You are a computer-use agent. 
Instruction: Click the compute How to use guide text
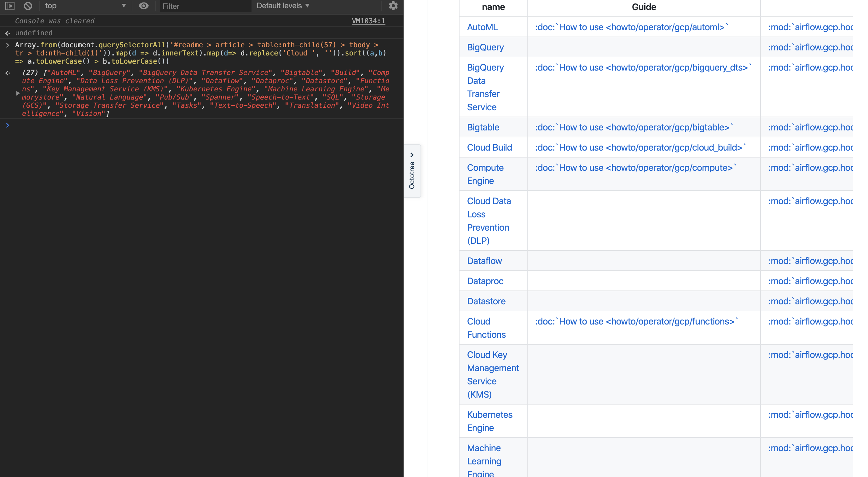[635, 167]
